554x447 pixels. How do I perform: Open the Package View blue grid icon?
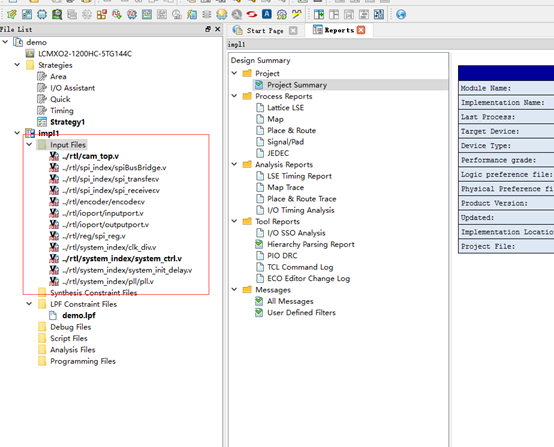click(27, 14)
